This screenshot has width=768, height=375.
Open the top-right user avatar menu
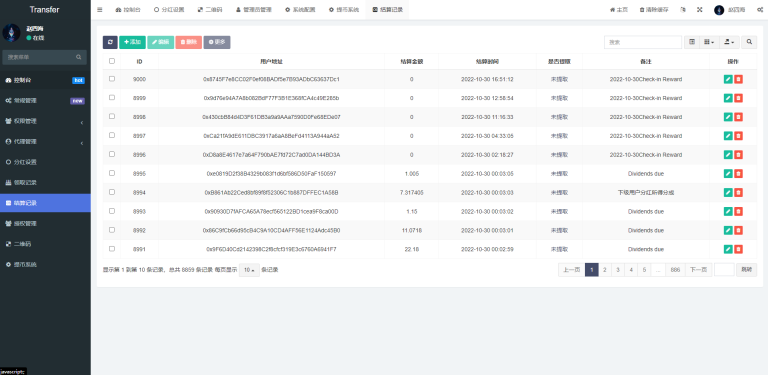pos(729,10)
